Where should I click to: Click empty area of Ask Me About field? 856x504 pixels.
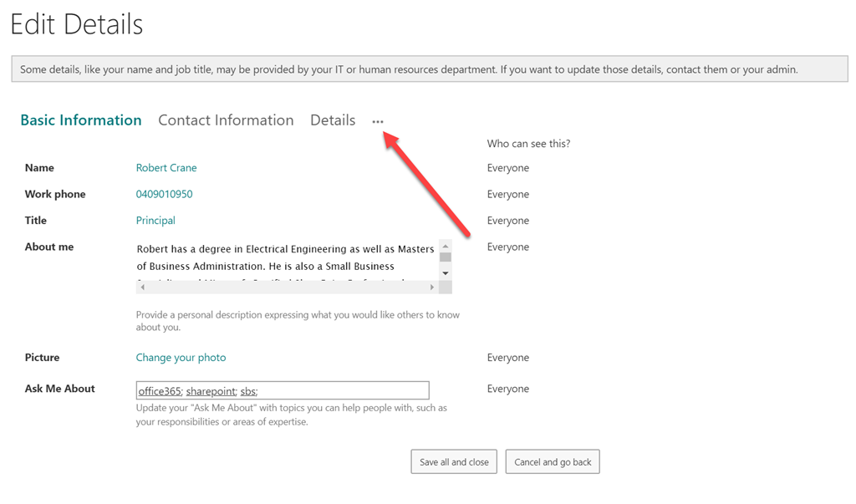click(x=351, y=390)
